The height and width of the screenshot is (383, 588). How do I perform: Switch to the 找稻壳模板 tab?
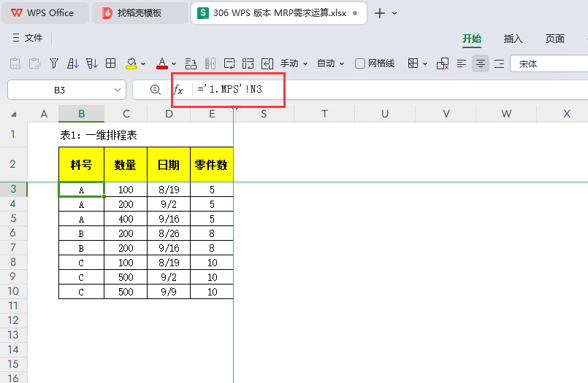point(140,13)
